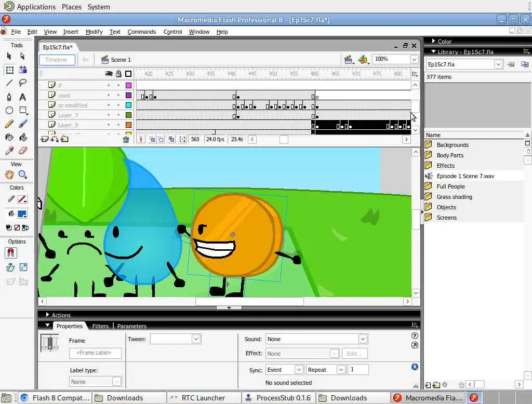The height and width of the screenshot is (404, 532).
Task: Open the Fill Color swatch in Colors
Action: pos(22,214)
